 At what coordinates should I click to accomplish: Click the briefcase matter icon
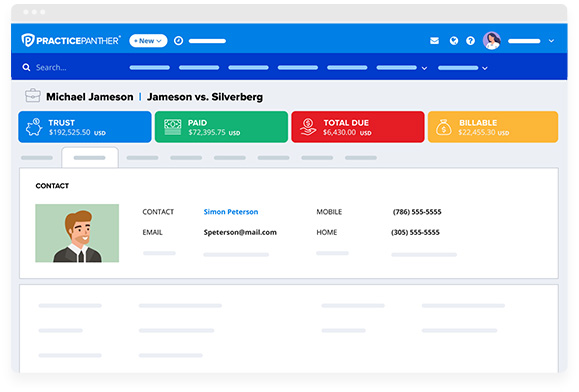[x=33, y=96]
